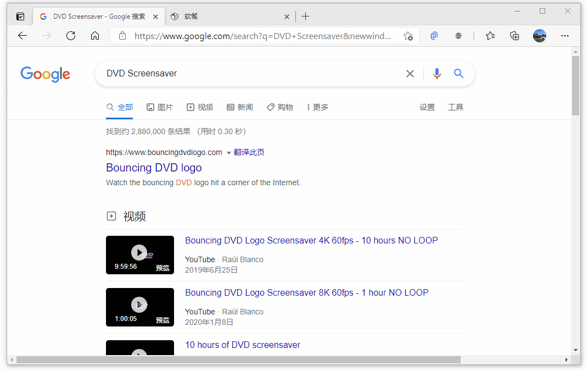Click the Google voice search microphone
Image resolution: width=588 pixels, height=371 pixels.
point(436,73)
